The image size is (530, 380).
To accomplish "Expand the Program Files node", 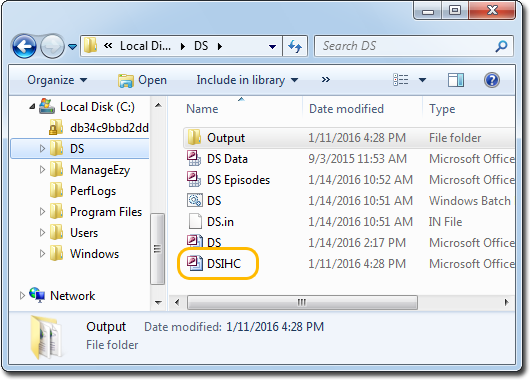I will tap(42, 212).
